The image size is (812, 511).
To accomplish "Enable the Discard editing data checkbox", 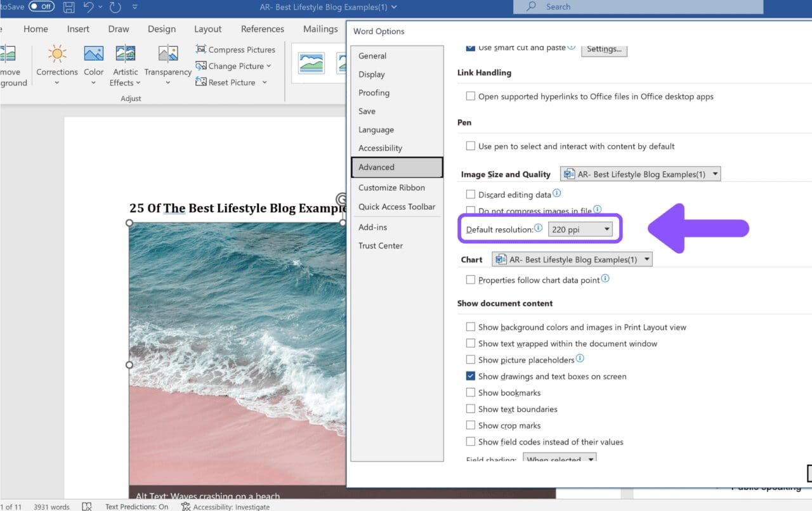I will click(x=471, y=195).
